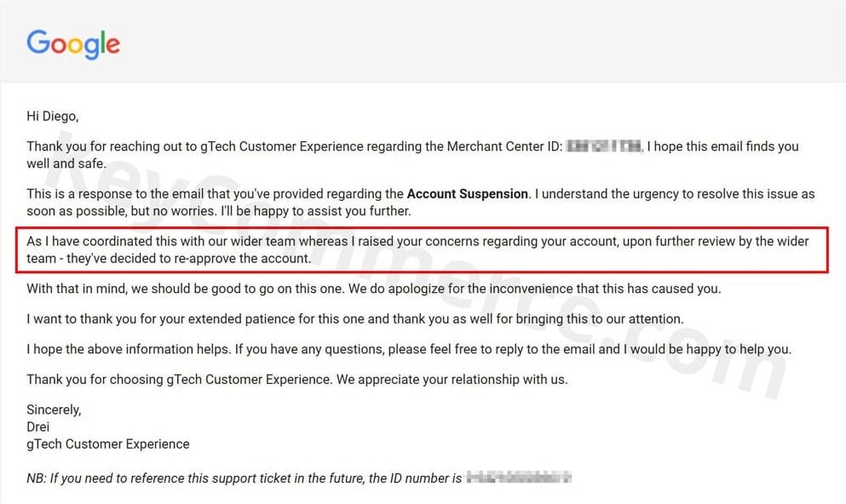Click the red-outlined re-approval paragraph
Image resolution: width=846 pixels, height=504 pixels.
[422, 249]
